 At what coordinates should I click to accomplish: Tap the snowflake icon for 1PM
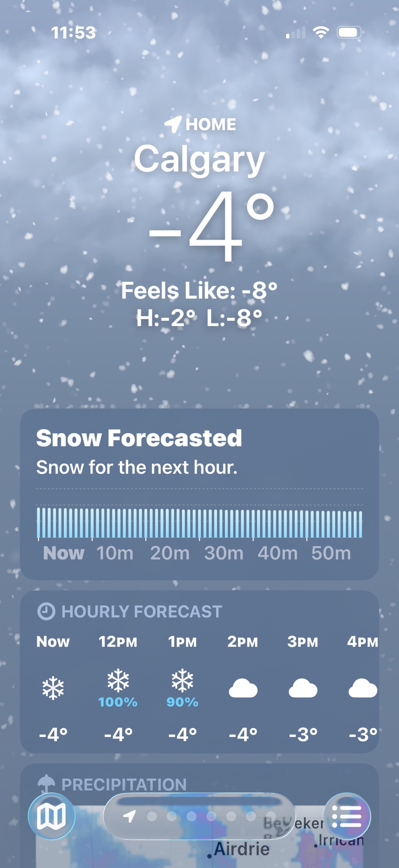(x=182, y=680)
